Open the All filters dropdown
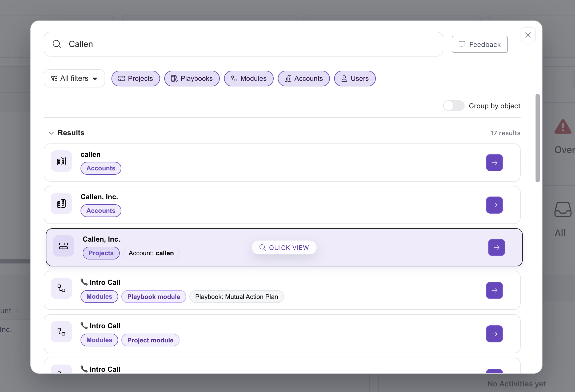 click(x=74, y=78)
